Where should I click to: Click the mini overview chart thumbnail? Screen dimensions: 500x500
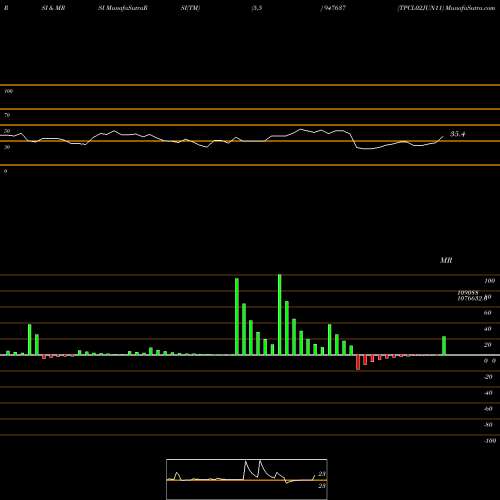247,479
